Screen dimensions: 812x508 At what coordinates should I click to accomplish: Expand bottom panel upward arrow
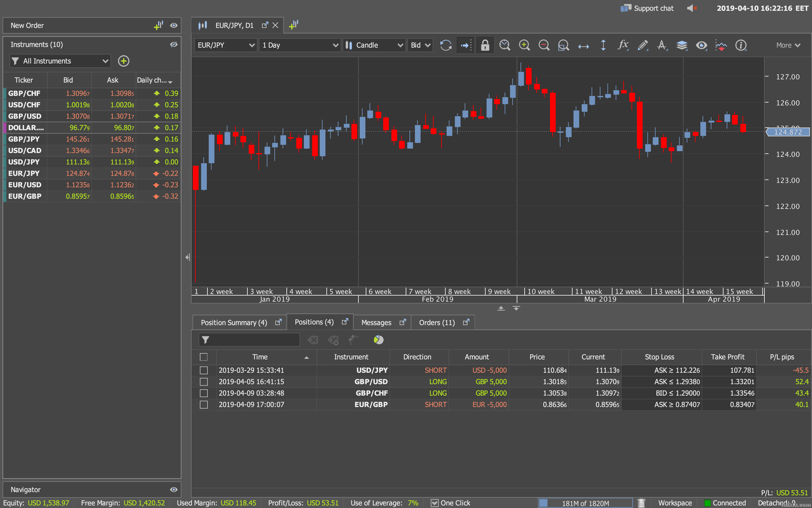click(x=501, y=308)
